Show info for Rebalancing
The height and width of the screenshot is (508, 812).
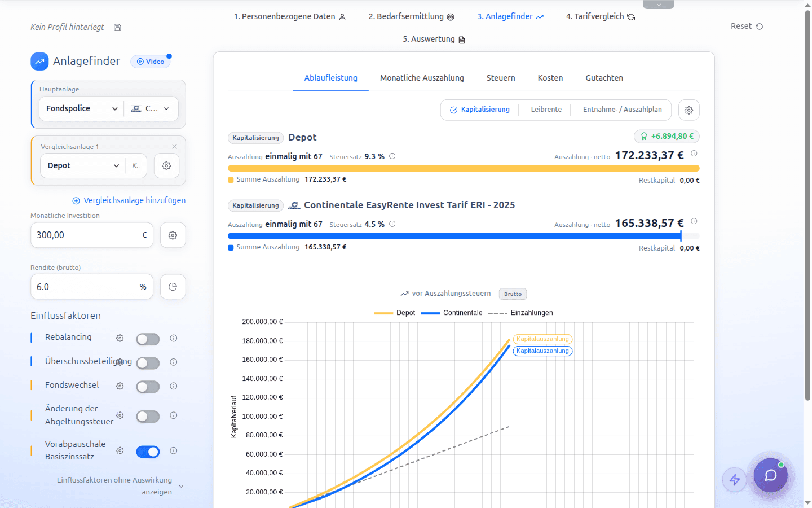point(174,338)
